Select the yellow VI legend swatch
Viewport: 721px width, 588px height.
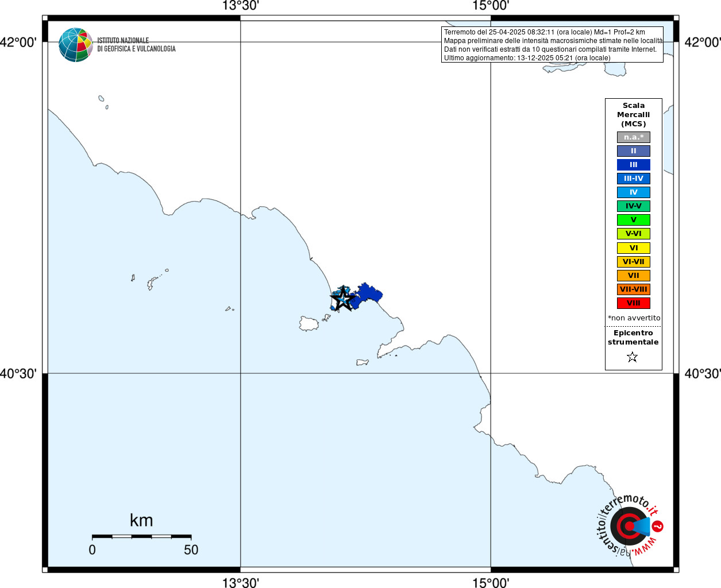tap(634, 248)
